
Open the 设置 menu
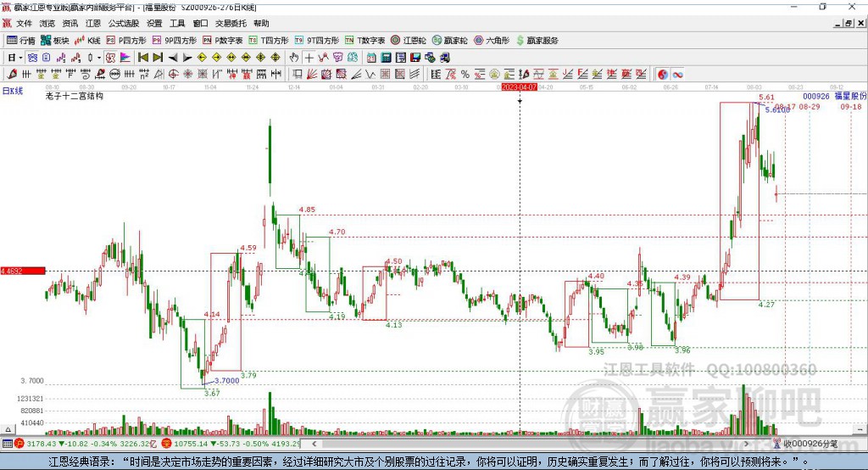pos(154,23)
